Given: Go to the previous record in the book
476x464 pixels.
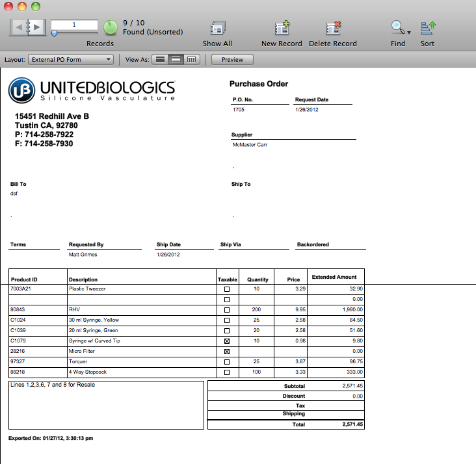Looking at the screenshot, I should pyautogui.click(x=20, y=27).
